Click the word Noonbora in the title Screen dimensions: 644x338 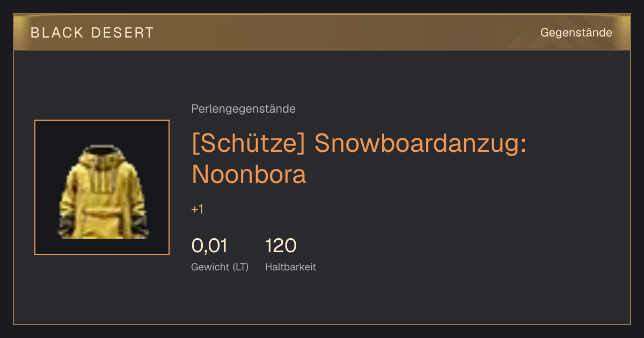pyautogui.click(x=248, y=174)
